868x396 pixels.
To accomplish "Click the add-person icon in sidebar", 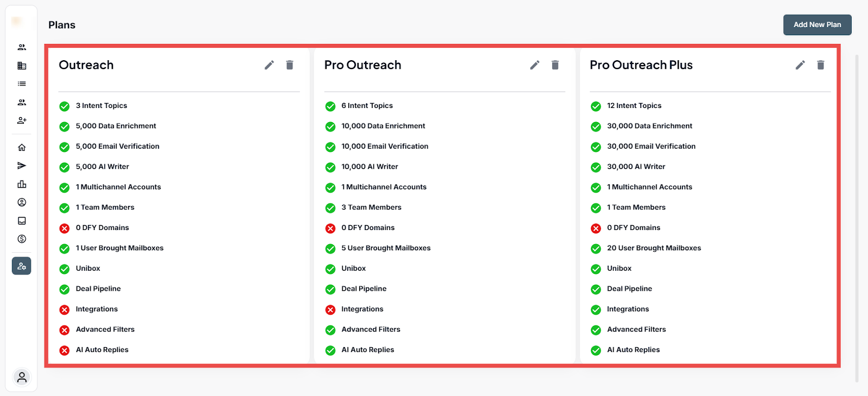I will click(22, 120).
